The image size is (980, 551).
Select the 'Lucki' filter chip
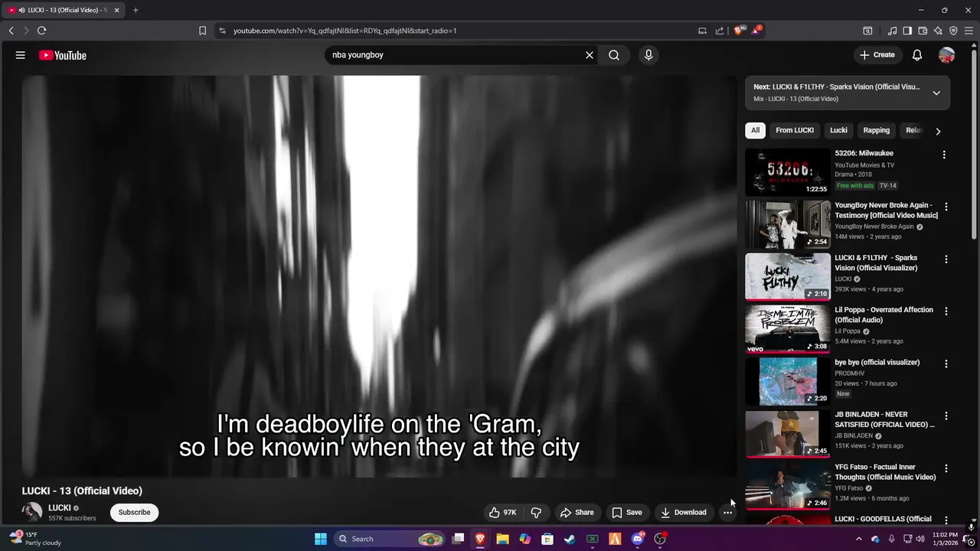(x=839, y=130)
